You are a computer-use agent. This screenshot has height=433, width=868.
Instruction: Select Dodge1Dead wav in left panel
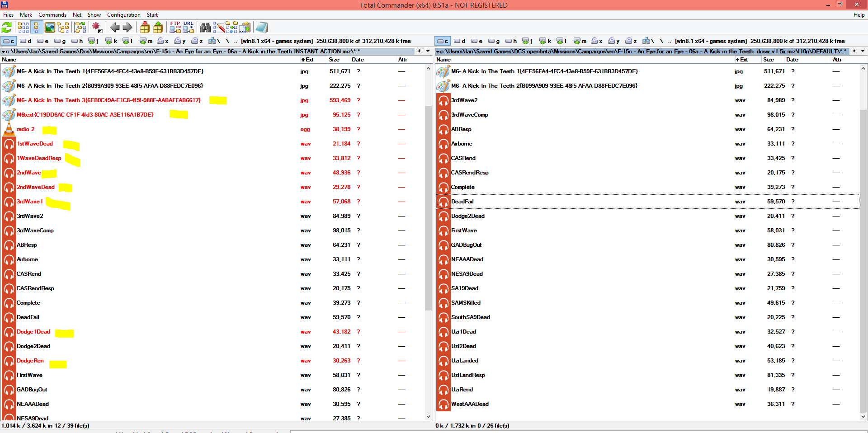(212, 332)
